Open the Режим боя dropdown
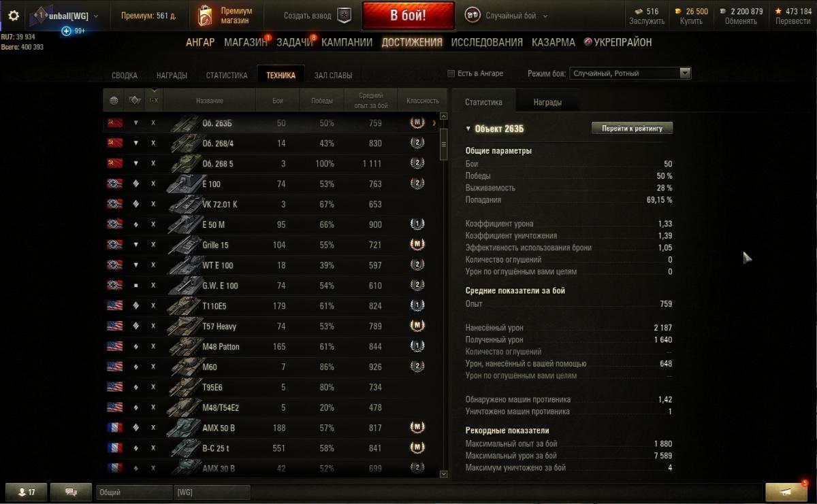 pyautogui.click(x=630, y=73)
